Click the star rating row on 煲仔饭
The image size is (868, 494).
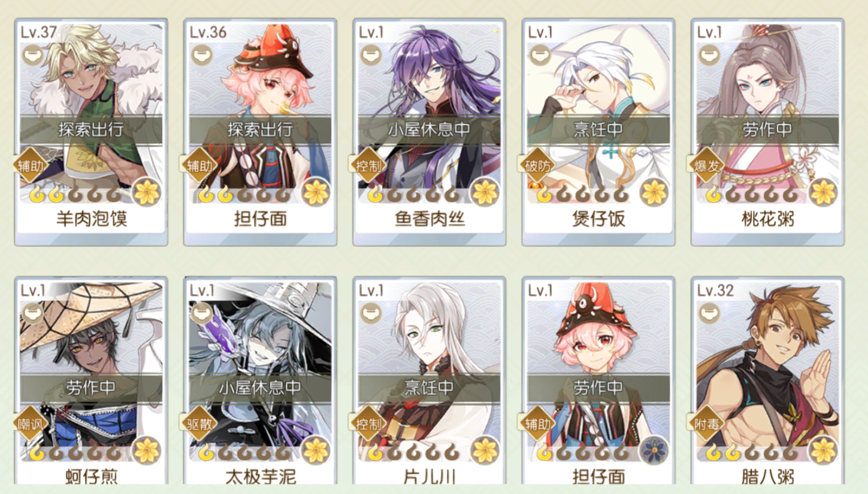[x=581, y=195]
